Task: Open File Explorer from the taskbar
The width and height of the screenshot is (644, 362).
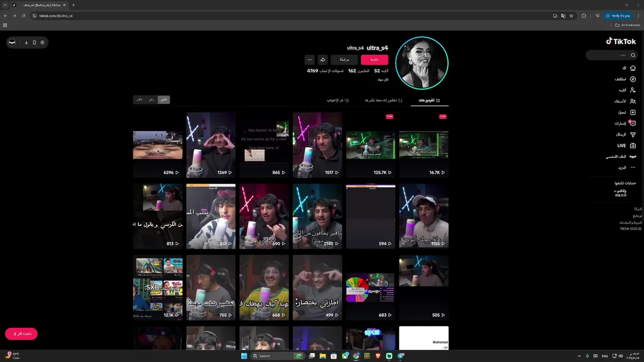Action: [x=323, y=356]
